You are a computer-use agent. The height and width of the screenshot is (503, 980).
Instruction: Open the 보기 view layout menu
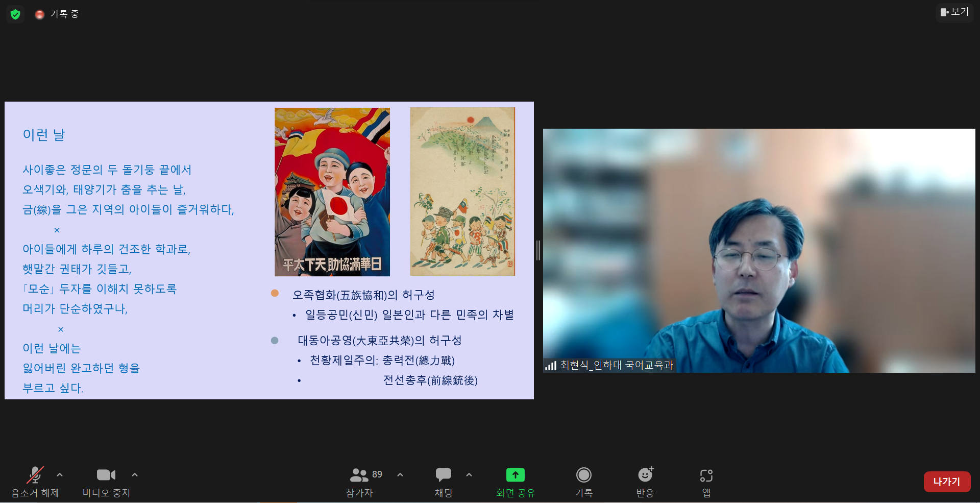(x=954, y=12)
